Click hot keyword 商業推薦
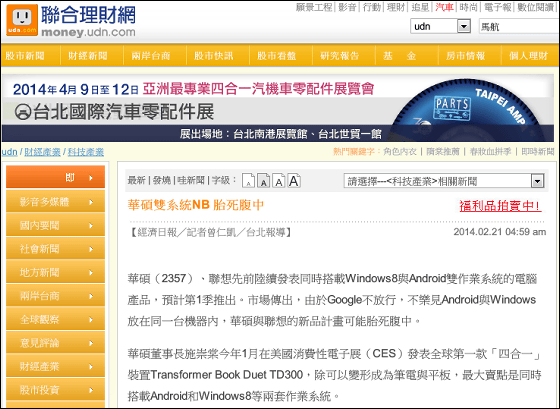The width and height of the screenshot is (560, 409). [x=443, y=152]
